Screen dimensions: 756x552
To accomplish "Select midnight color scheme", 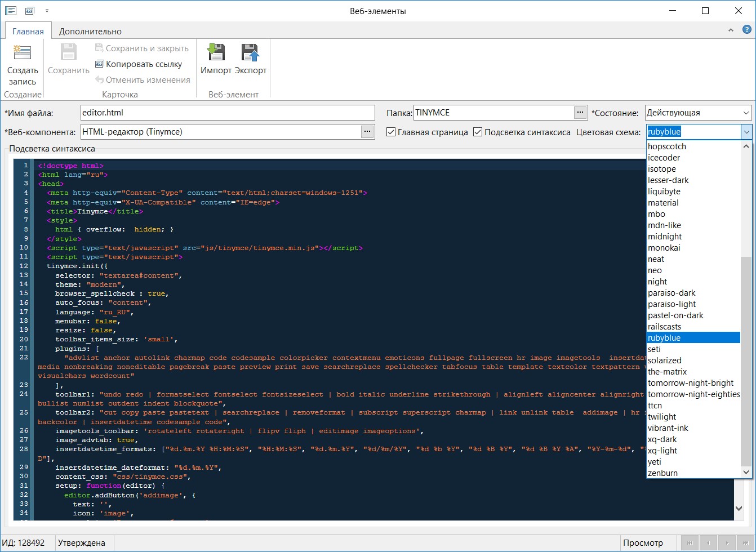I will tap(693, 237).
